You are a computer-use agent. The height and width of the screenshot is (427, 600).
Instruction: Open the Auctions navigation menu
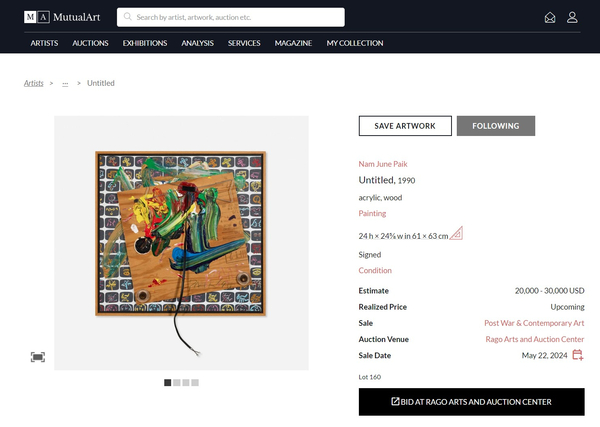(x=90, y=43)
